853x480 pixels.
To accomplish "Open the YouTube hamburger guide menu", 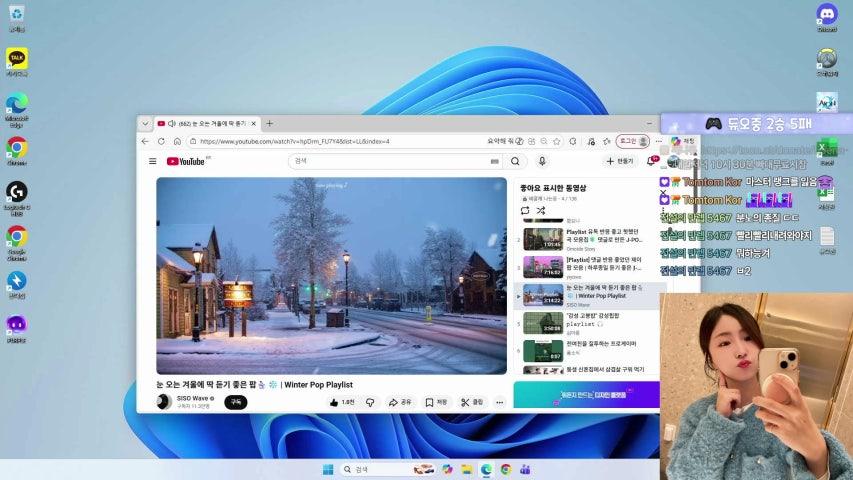I will pos(153,161).
